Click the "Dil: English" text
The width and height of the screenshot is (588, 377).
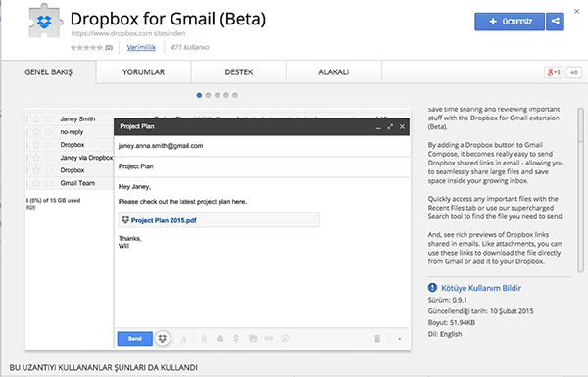(x=445, y=334)
